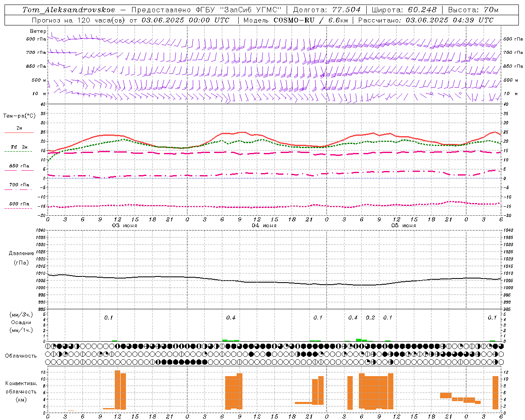This screenshot has width=525, height=420.
Task: Click the 'Конвективн.' convective cloud label
Action: coord(21,383)
